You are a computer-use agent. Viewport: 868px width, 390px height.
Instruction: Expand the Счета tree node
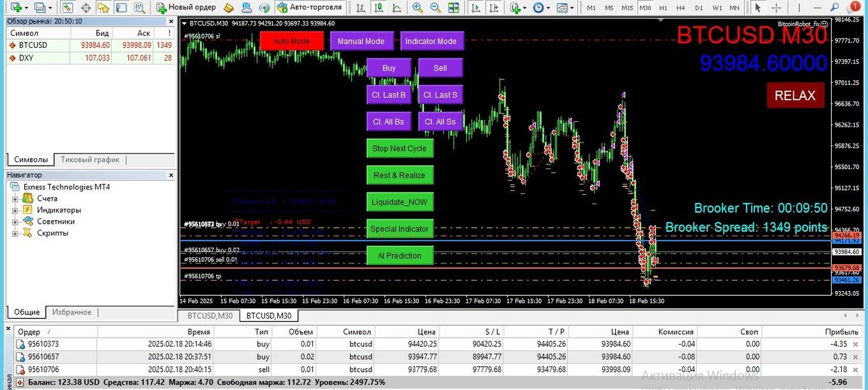pos(15,199)
